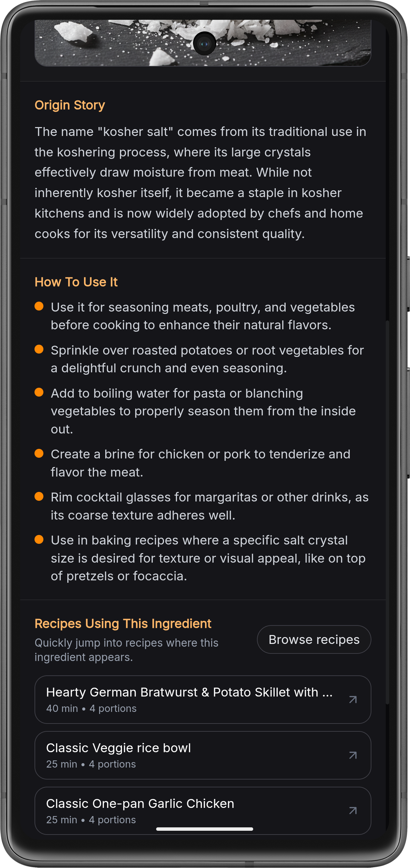Open the Classic Veggie rice bowl title
The width and height of the screenshot is (410, 868).
click(118, 748)
